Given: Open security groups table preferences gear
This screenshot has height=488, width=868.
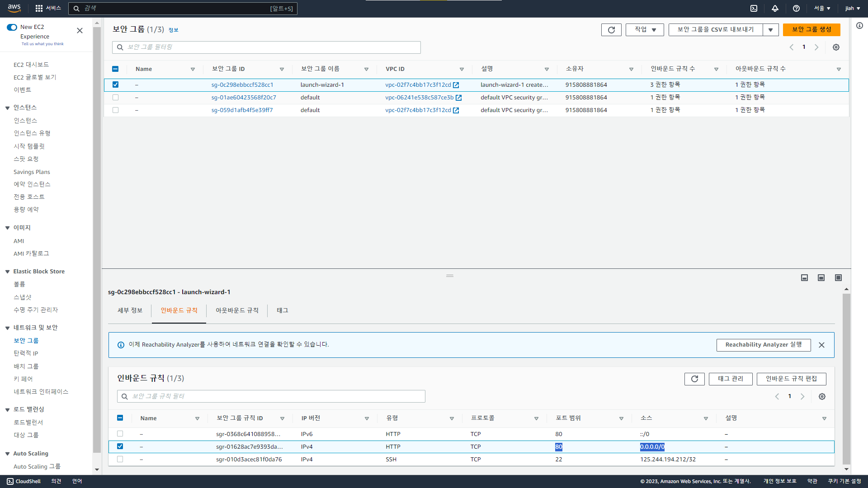Looking at the screenshot, I should (836, 47).
